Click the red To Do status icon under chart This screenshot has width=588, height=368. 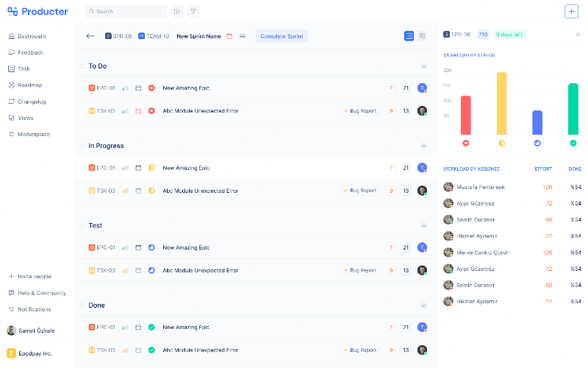click(465, 143)
